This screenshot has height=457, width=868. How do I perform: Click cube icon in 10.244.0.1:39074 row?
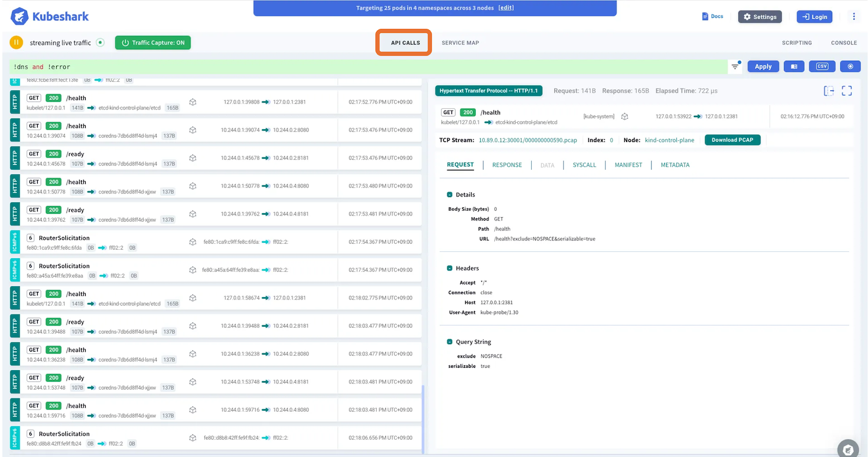pos(193,130)
